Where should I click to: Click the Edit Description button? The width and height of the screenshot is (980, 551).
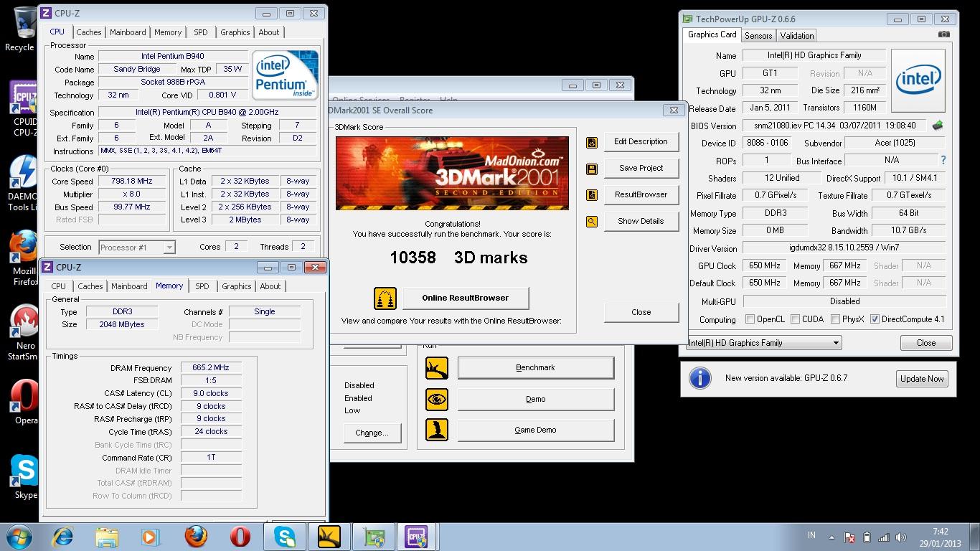[x=641, y=142]
